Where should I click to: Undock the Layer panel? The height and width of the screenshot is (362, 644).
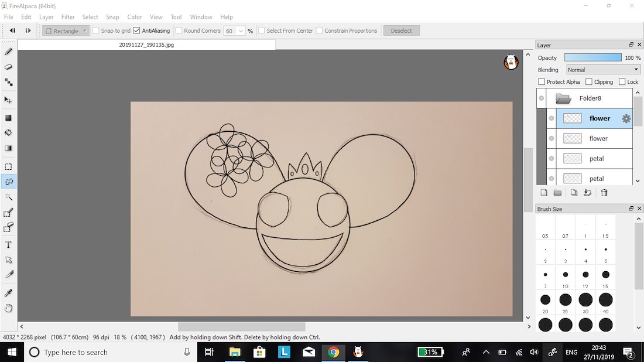[x=631, y=45]
